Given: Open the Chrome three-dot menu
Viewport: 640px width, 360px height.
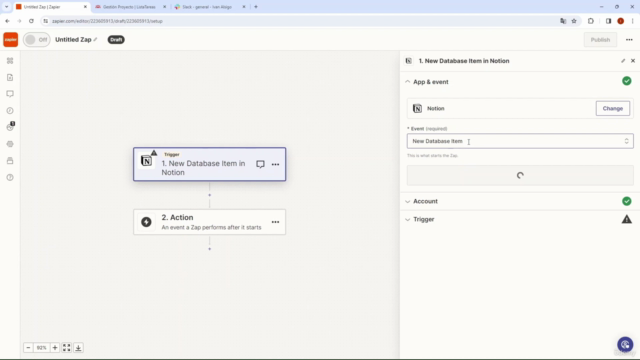Looking at the screenshot, I should 632,21.
